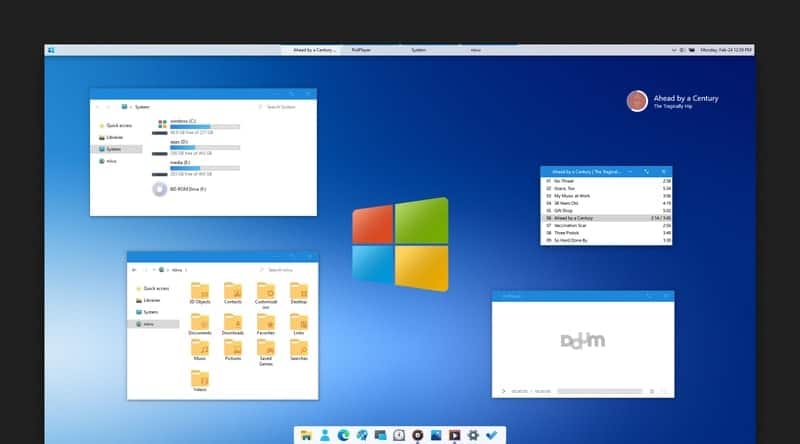Select track 06 Ahead by a Century
Viewport: 800px width, 444px height.
click(x=606, y=218)
